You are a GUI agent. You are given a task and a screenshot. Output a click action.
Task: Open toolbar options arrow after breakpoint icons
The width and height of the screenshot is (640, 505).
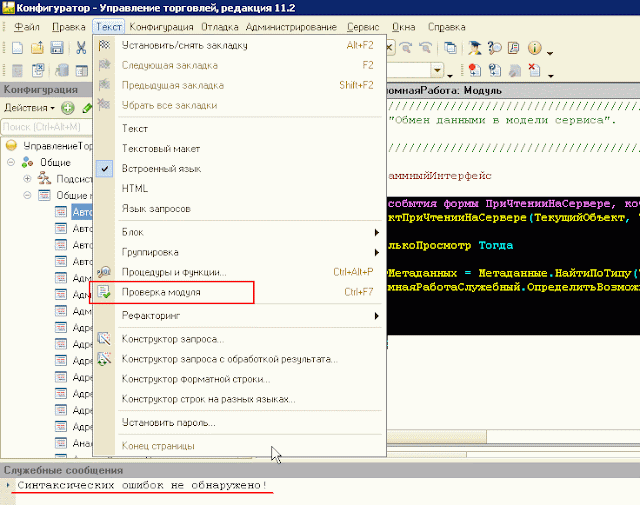551,76
